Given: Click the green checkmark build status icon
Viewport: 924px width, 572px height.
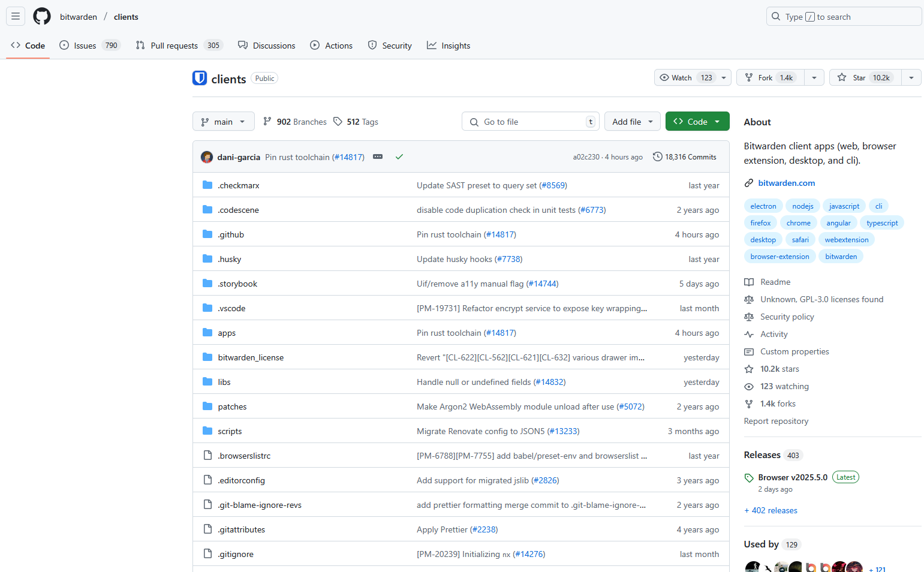Looking at the screenshot, I should point(399,156).
